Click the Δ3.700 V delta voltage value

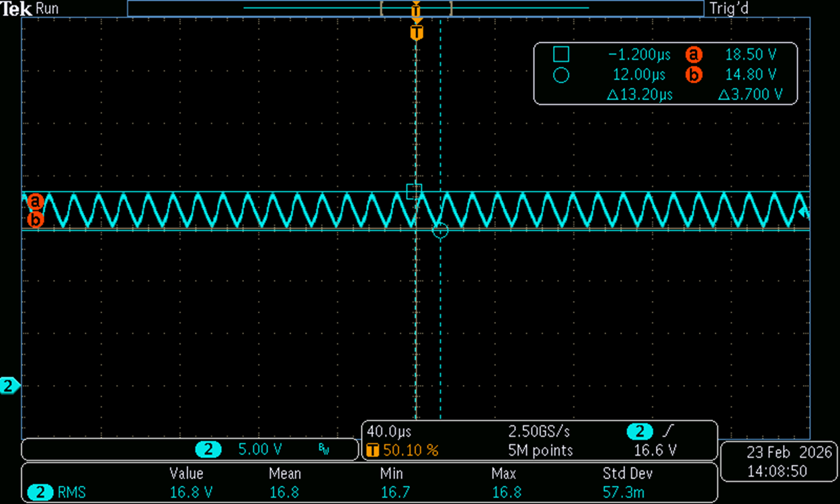(x=751, y=95)
